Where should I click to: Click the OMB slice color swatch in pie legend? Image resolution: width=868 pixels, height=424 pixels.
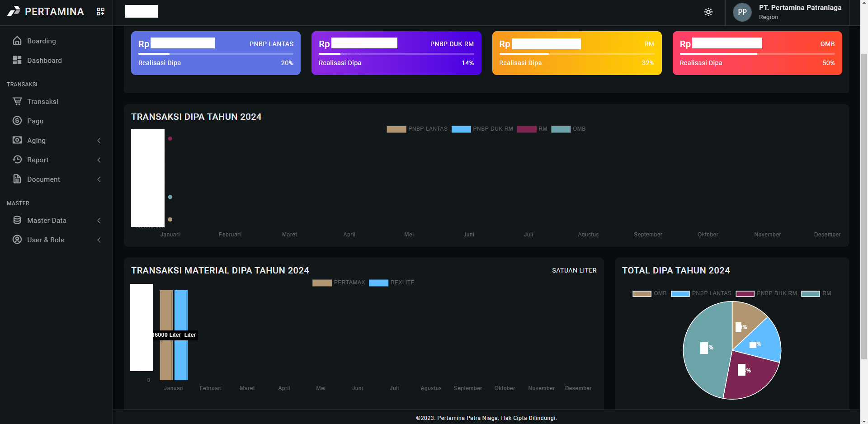point(642,294)
